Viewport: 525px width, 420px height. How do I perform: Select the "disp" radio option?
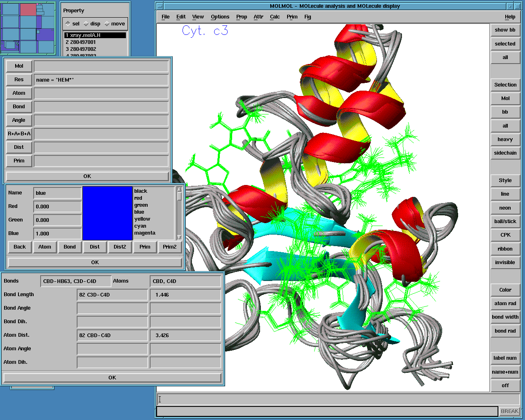tap(86, 24)
